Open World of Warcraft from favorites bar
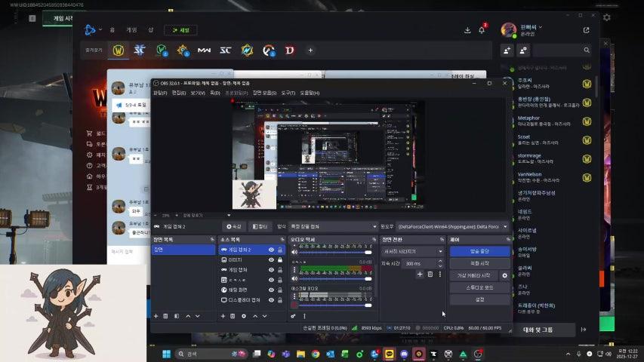 point(119,51)
